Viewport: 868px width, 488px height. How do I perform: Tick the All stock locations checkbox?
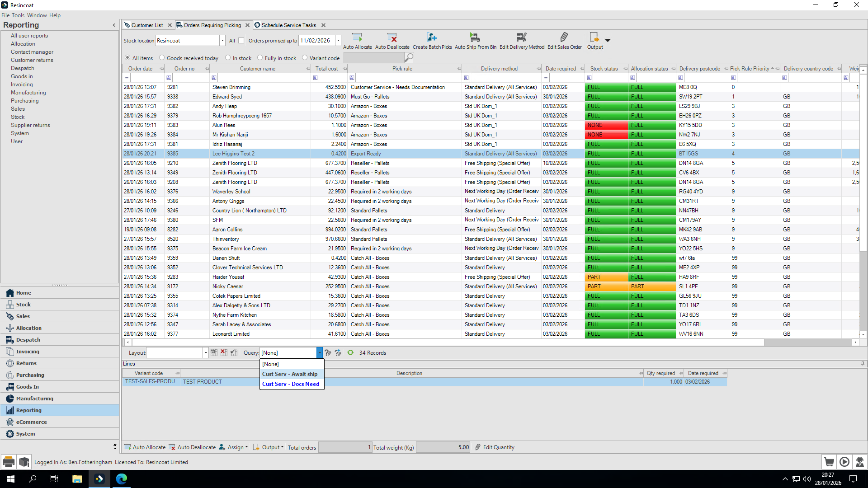point(241,41)
